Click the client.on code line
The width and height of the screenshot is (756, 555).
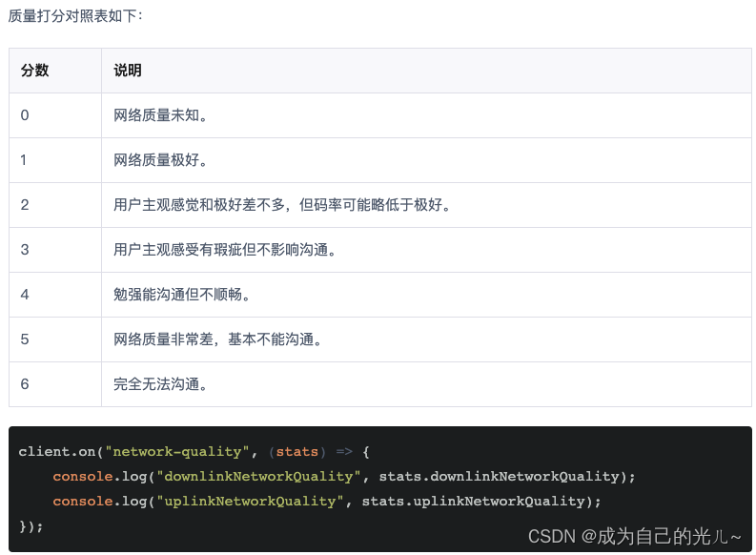coord(194,452)
